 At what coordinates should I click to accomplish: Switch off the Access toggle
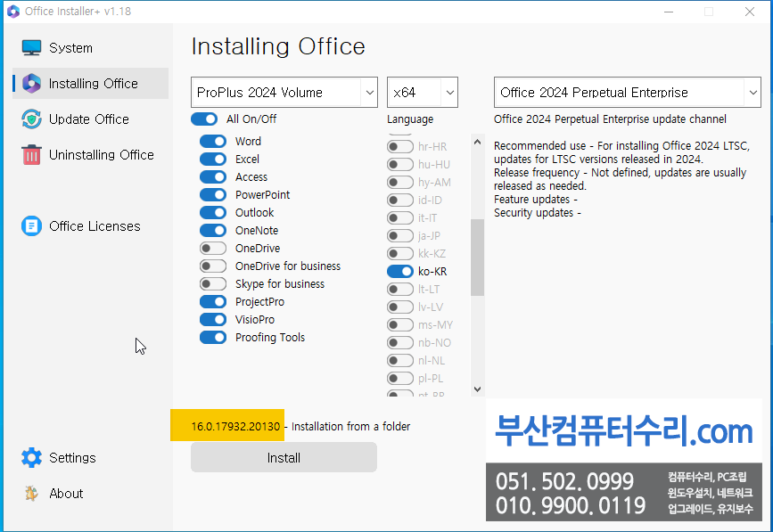(x=213, y=176)
